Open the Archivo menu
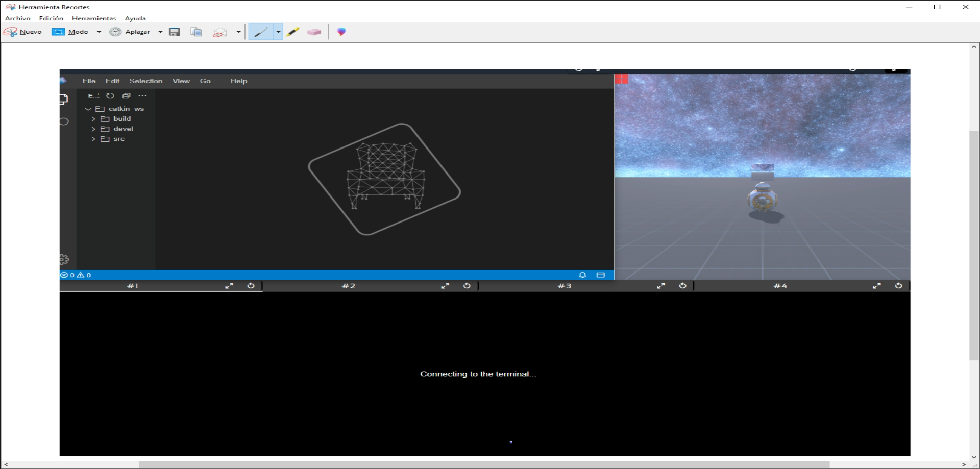The width and height of the screenshot is (980, 469). [x=18, y=18]
